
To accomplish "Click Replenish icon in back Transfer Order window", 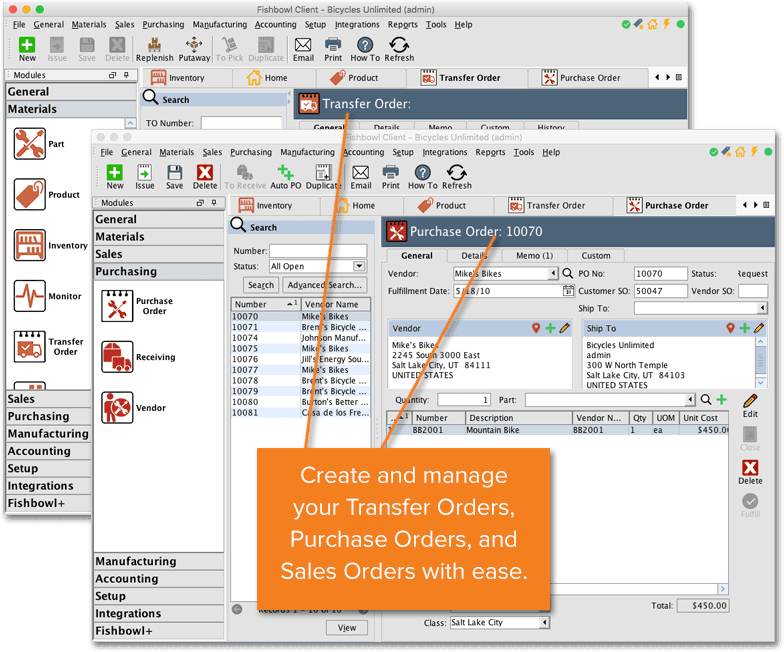I will (x=154, y=50).
